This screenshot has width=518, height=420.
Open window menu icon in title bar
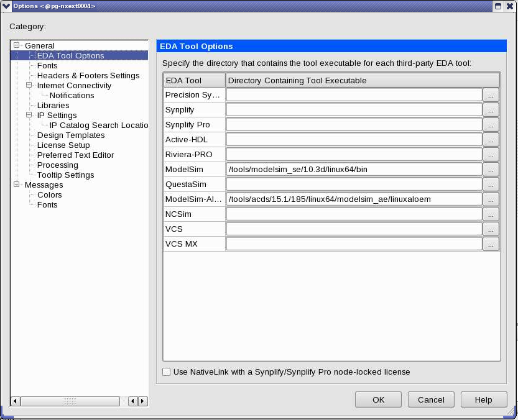[x=6, y=6]
